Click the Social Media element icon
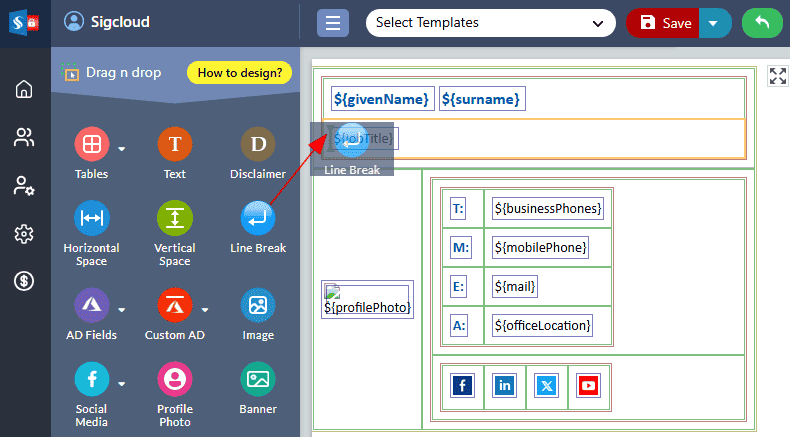Viewport: 790px width, 437px height. point(91,380)
